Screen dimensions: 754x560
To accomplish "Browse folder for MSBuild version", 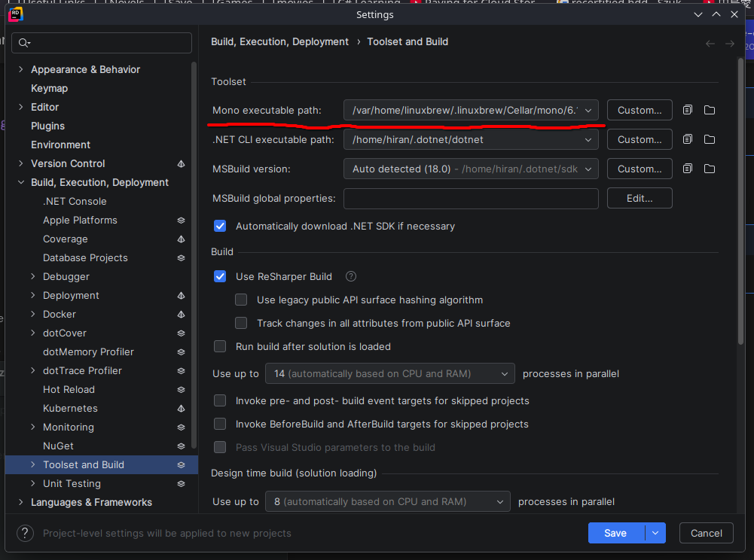I will point(710,169).
